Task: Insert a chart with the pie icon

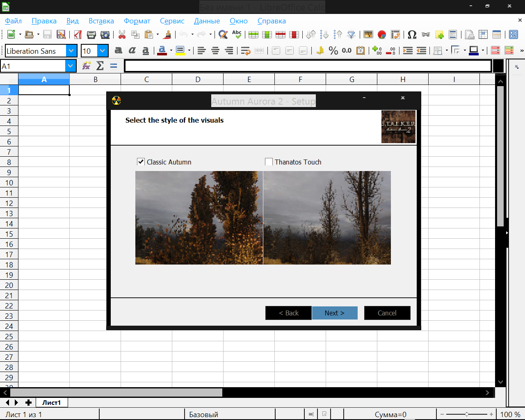Action: point(382,34)
